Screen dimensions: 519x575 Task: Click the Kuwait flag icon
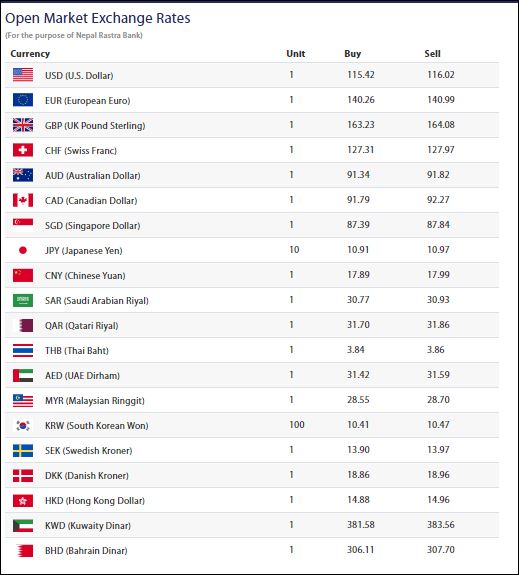coord(23,525)
